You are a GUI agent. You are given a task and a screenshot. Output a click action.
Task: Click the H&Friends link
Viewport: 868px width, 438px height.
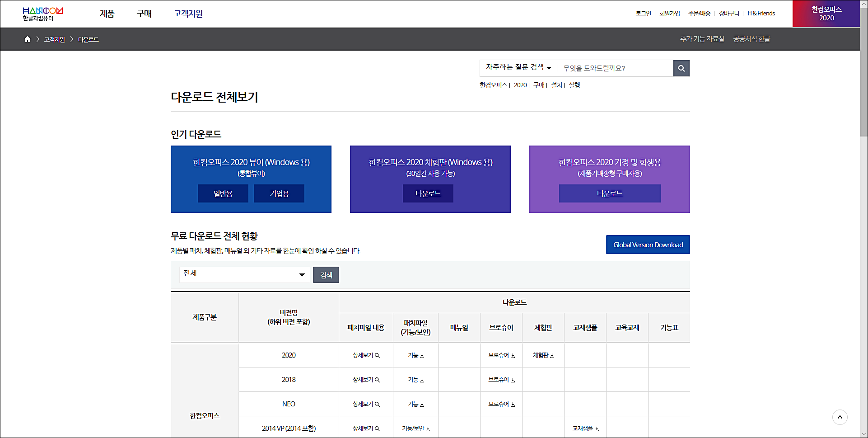click(x=761, y=14)
